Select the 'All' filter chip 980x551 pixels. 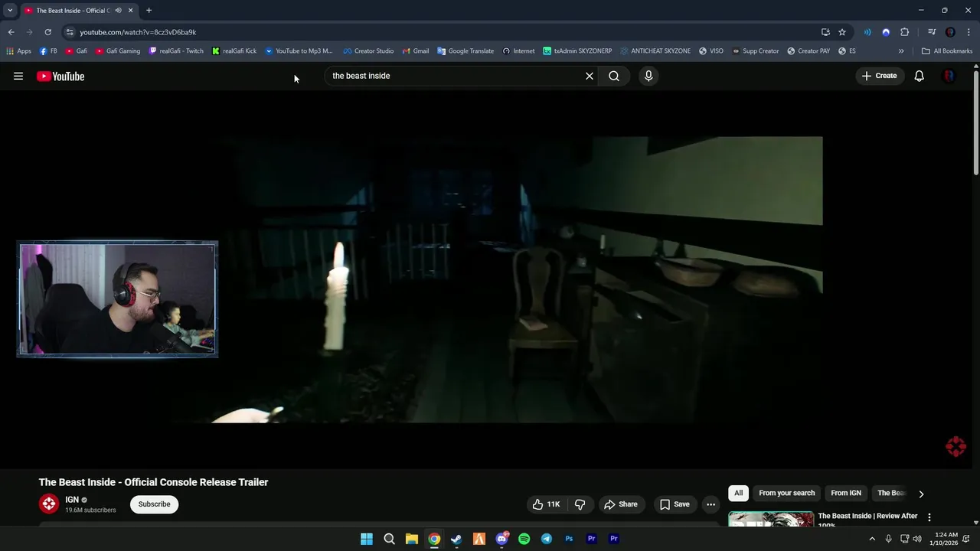[x=738, y=493]
